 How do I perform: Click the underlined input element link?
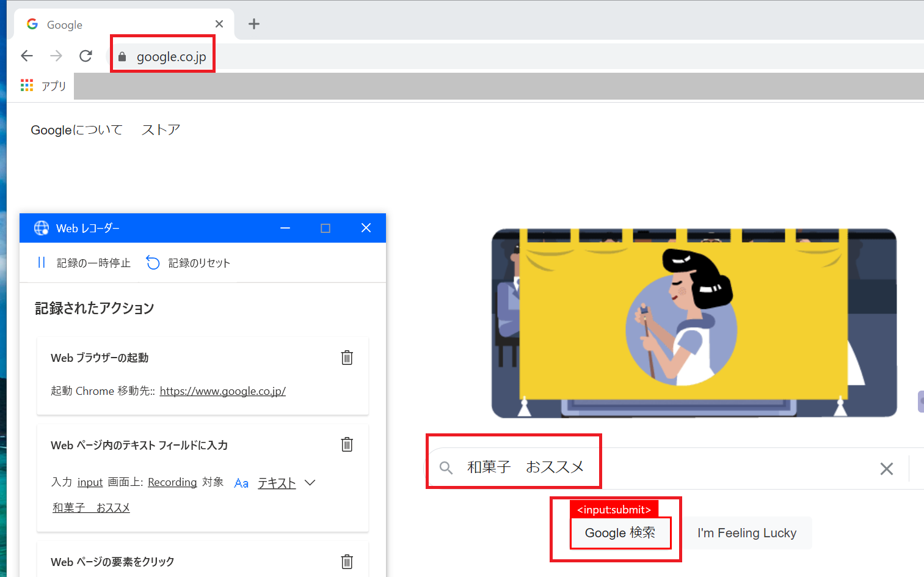coord(90,482)
